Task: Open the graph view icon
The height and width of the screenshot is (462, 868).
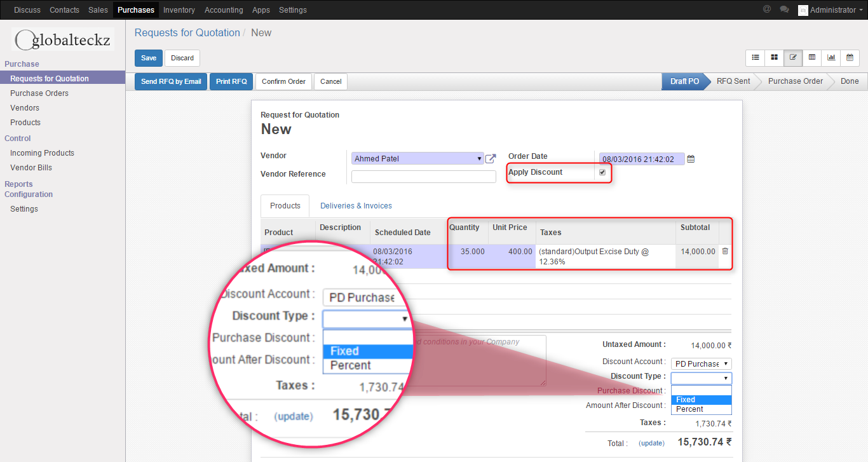Action: [831, 58]
